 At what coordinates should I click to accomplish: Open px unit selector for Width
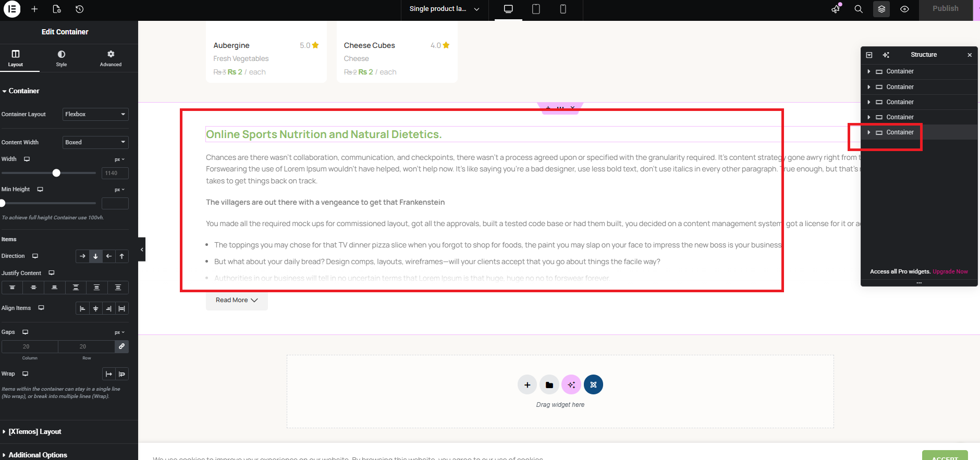tap(120, 159)
